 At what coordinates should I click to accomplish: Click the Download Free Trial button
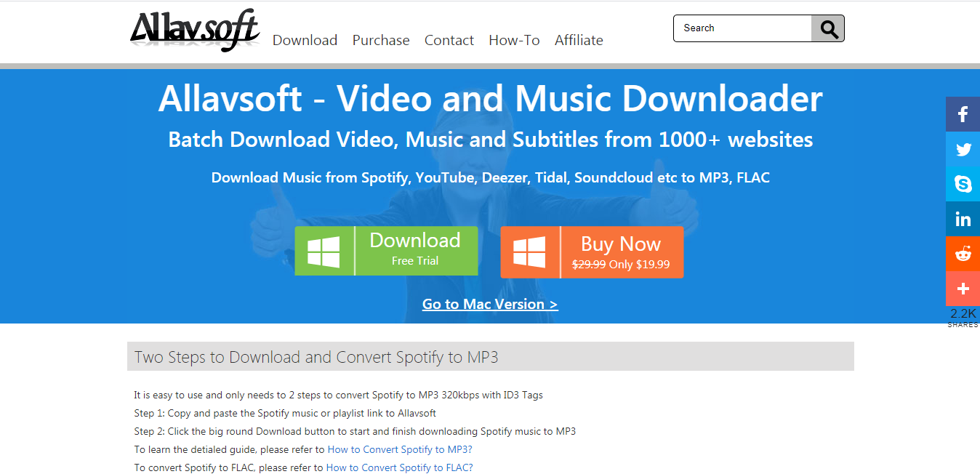[386, 251]
